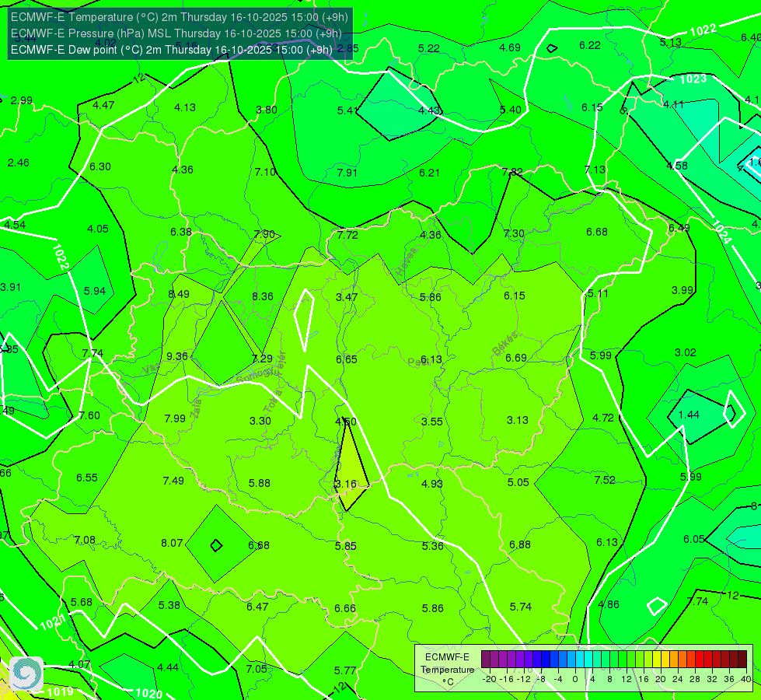Viewport: 761px width, 700px height.
Task: Click the dew point value 7.74
Action: 93,353
